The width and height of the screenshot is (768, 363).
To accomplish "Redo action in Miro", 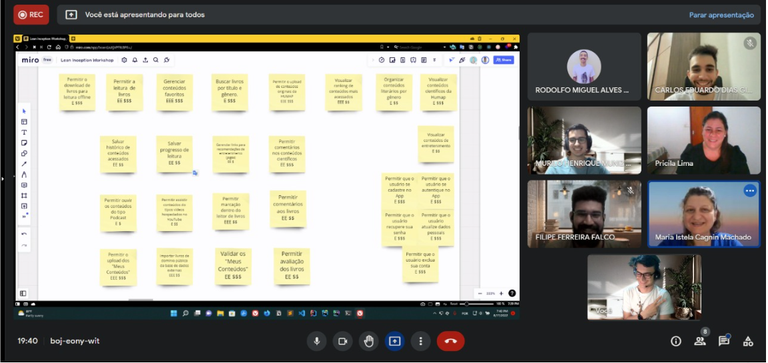I will 24,245.
